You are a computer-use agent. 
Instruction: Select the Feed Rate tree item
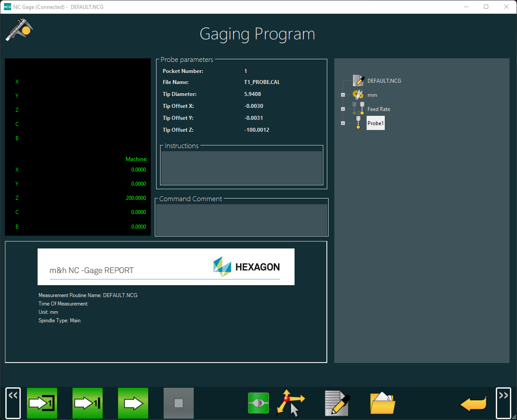[x=379, y=109]
